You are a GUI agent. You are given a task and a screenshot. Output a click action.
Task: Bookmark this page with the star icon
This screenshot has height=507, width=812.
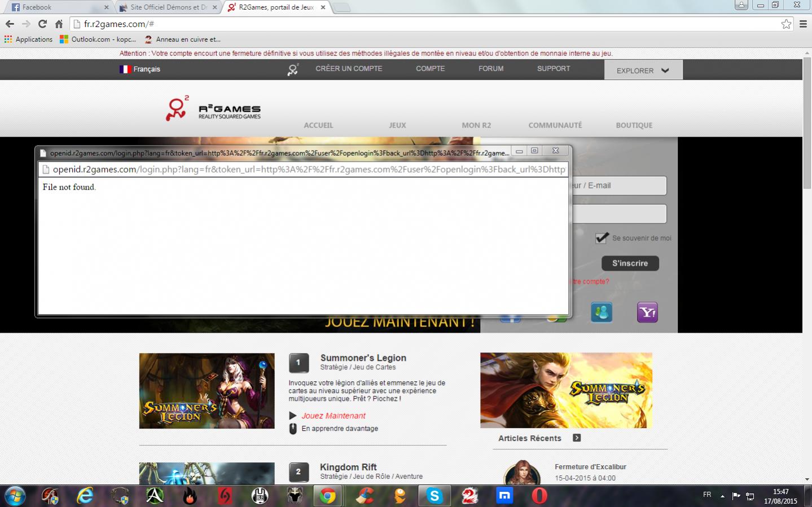(x=786, y=24)
